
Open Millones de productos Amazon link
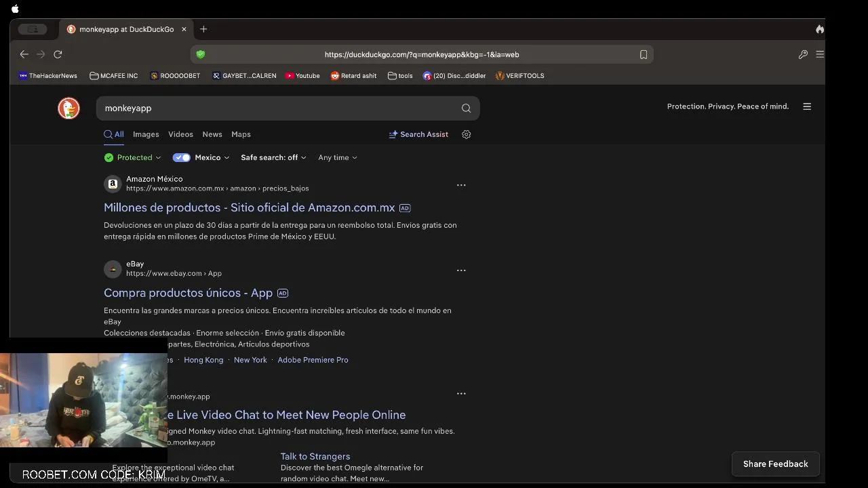tap(250, 207)
